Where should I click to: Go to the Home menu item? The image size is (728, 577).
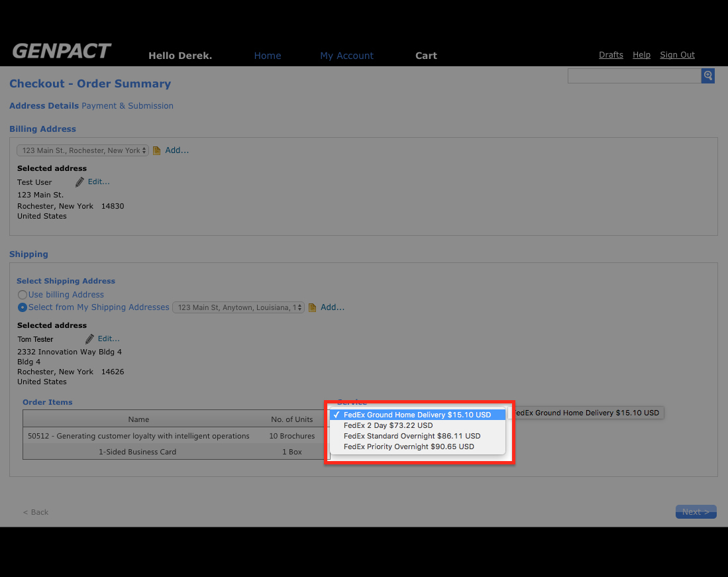point(268,56)
